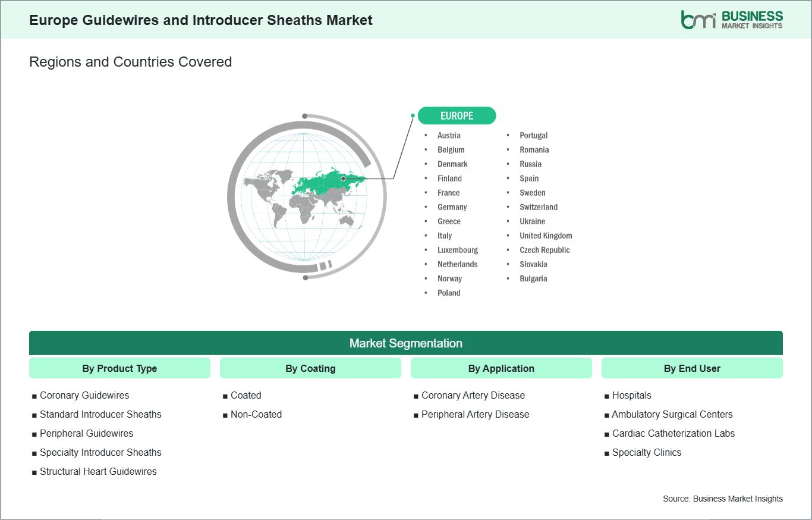Select the By End User header

coord(692,368)
